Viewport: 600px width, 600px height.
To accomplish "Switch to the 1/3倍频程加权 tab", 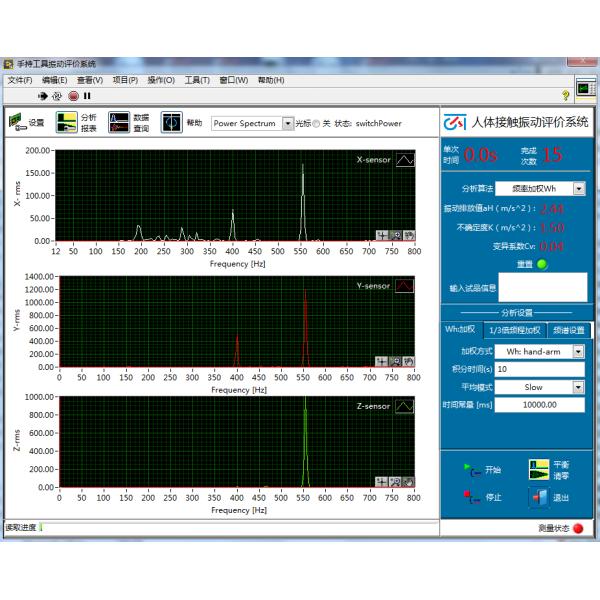I will coord(515,331).
